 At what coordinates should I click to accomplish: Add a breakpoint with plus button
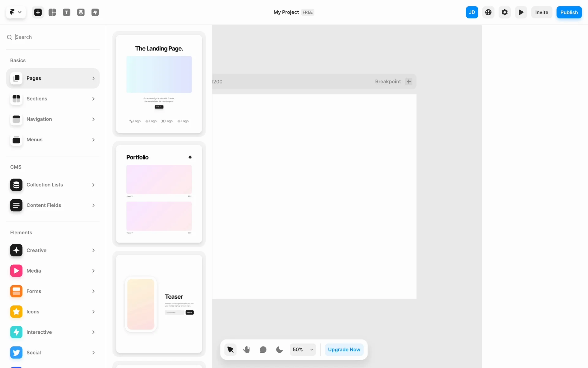[409, 82]
